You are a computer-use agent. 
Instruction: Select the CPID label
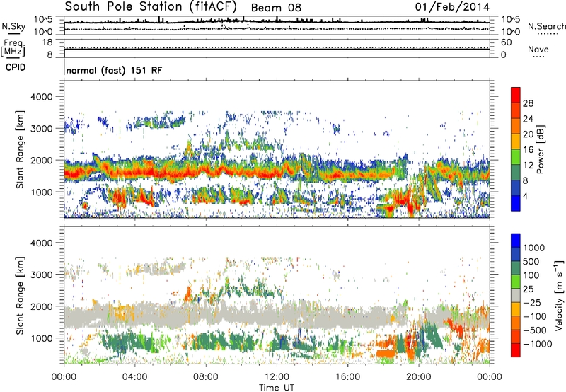(x=16, y=67)
